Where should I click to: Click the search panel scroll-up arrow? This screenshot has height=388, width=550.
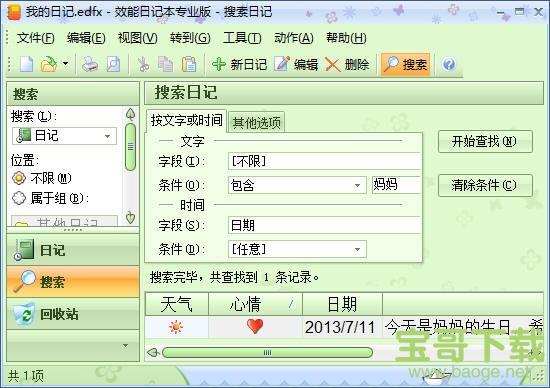tap(130, 114)
